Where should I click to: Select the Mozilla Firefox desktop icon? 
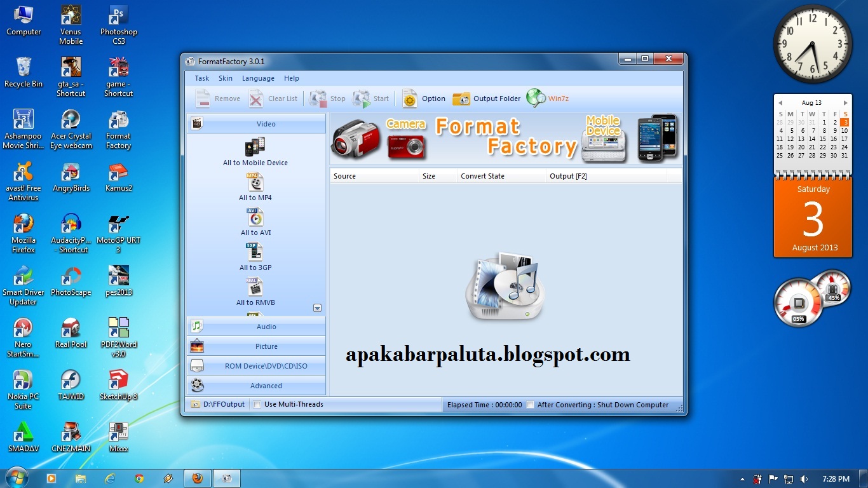pos(24,233)
